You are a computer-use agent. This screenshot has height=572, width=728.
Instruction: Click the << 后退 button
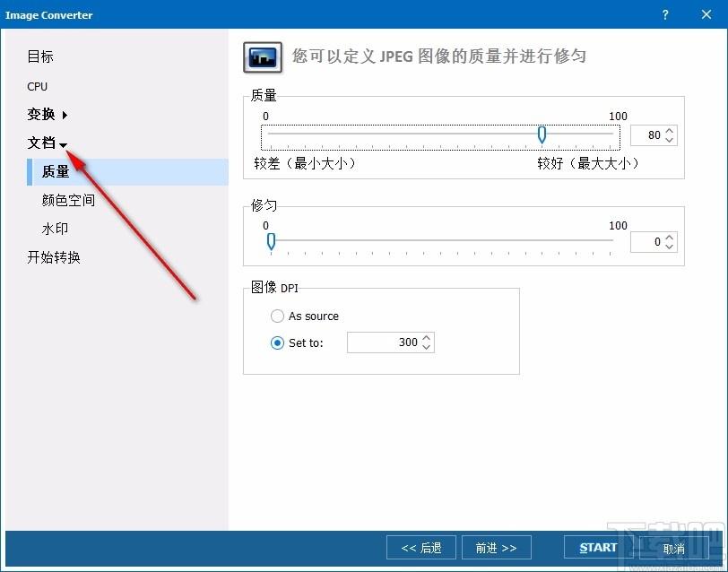421,548
